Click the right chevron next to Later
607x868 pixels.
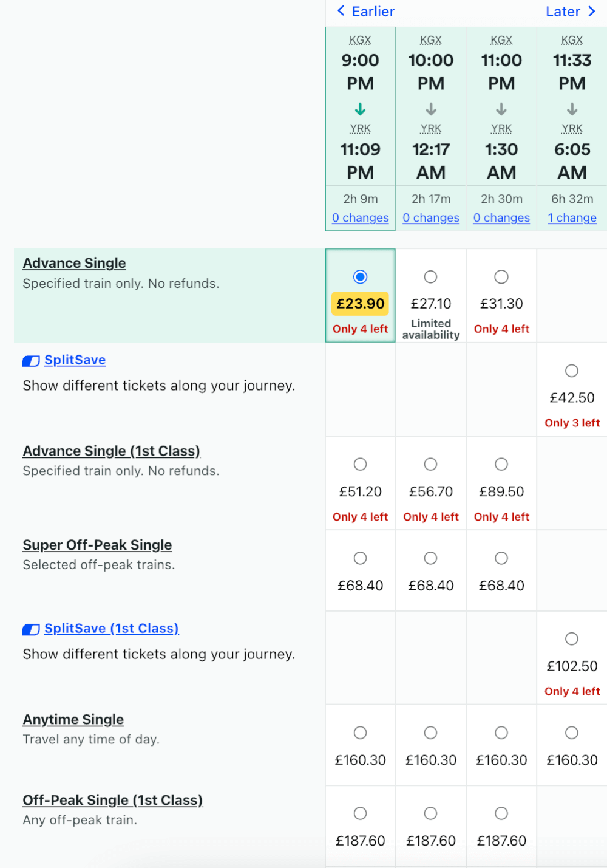click(591, 11)
